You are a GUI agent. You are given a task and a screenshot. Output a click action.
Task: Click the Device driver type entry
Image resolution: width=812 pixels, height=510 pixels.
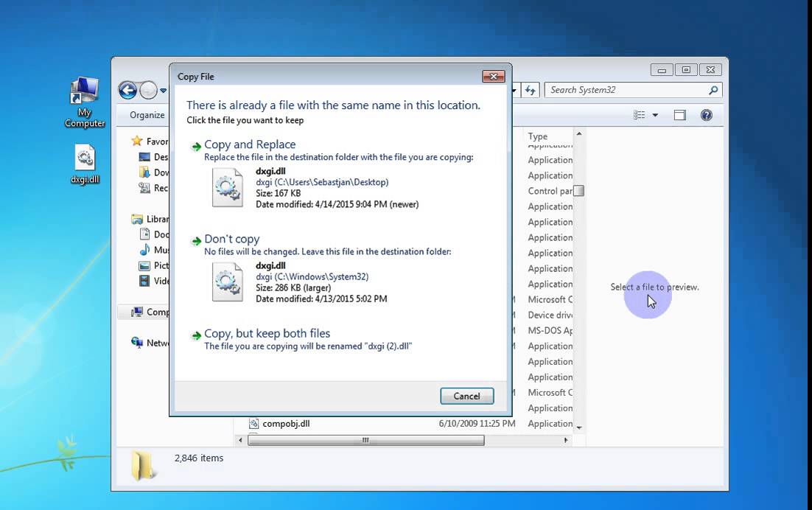pos(550,315)
